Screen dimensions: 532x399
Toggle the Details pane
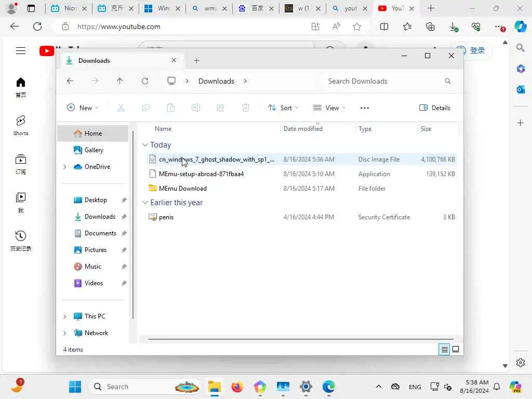[x=435, y=108]
